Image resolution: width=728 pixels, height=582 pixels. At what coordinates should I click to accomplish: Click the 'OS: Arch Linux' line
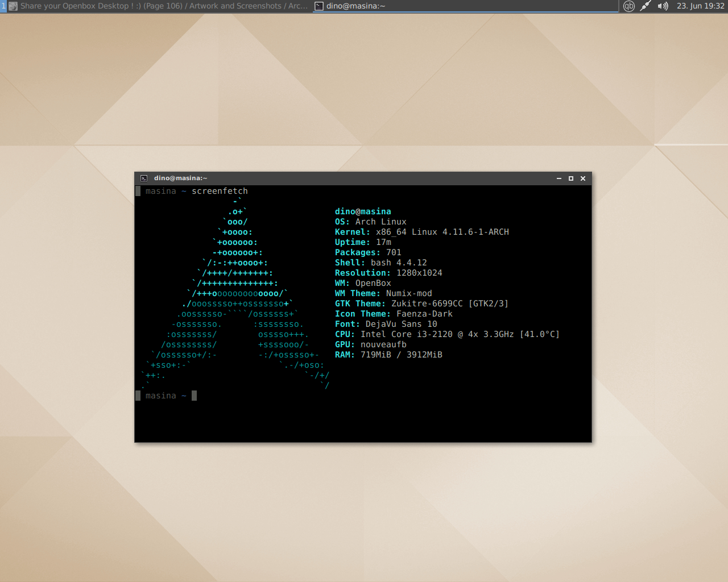[371, 222]
